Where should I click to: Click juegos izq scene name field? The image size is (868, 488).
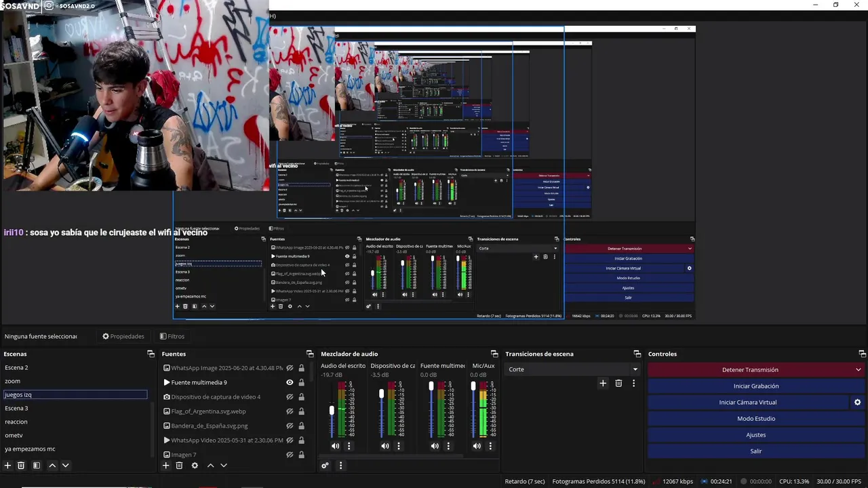click(x=75, y=394)
